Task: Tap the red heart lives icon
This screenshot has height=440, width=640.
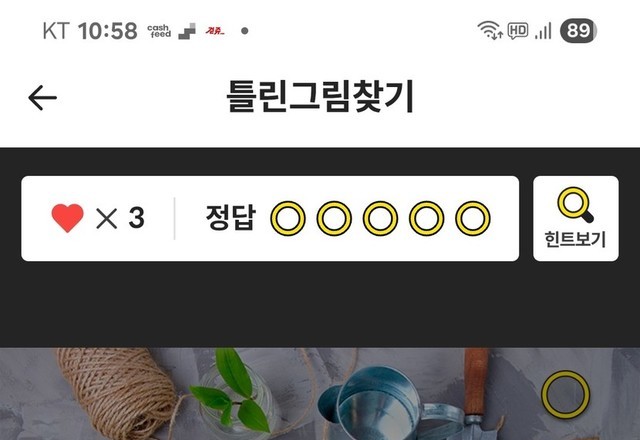Action: click(x=67, y=218)
